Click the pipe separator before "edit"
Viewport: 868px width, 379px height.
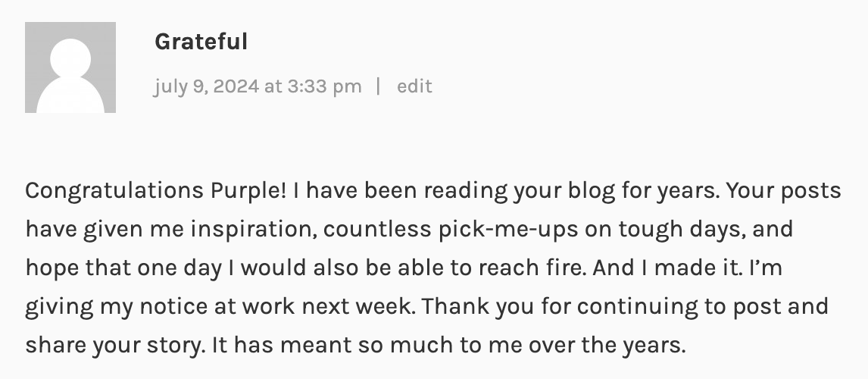tap(379, 86)
